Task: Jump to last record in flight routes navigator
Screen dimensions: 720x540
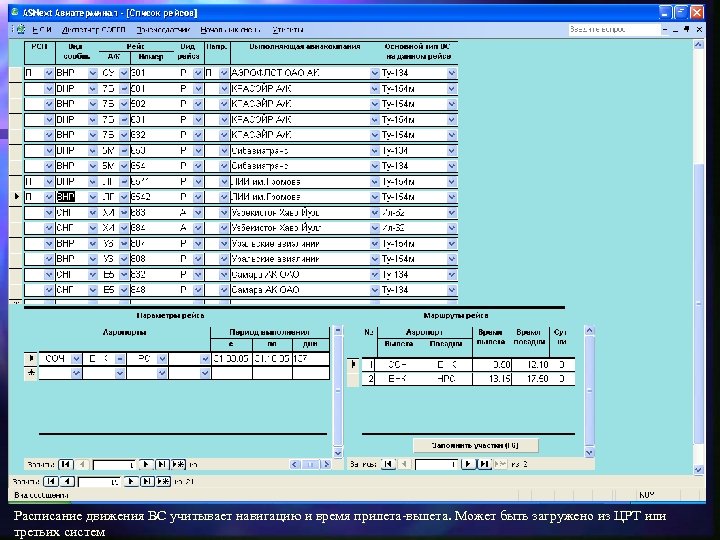Action: [x=484, y=464]
